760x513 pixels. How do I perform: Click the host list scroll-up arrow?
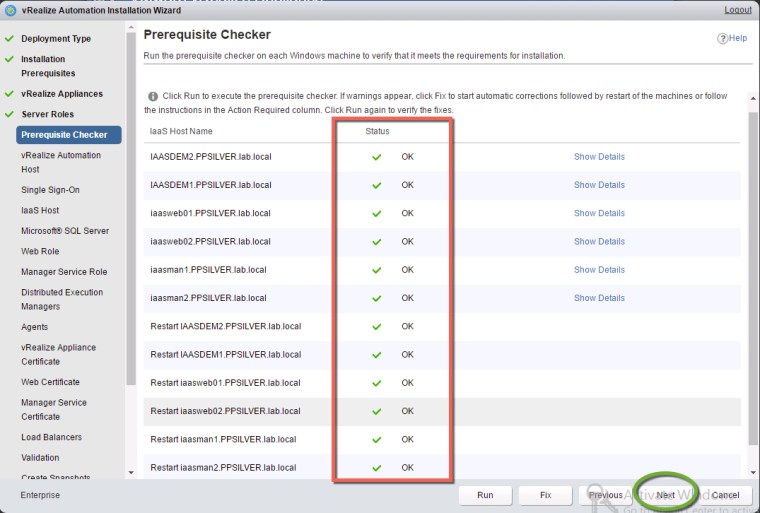[753, 98]
